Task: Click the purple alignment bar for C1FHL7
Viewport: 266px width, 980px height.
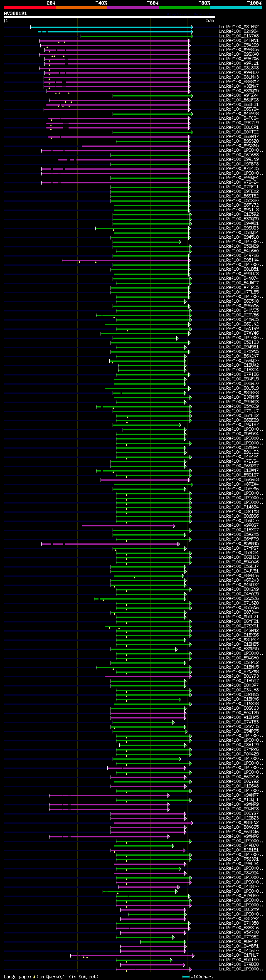Action: click(x=132, y=955)
